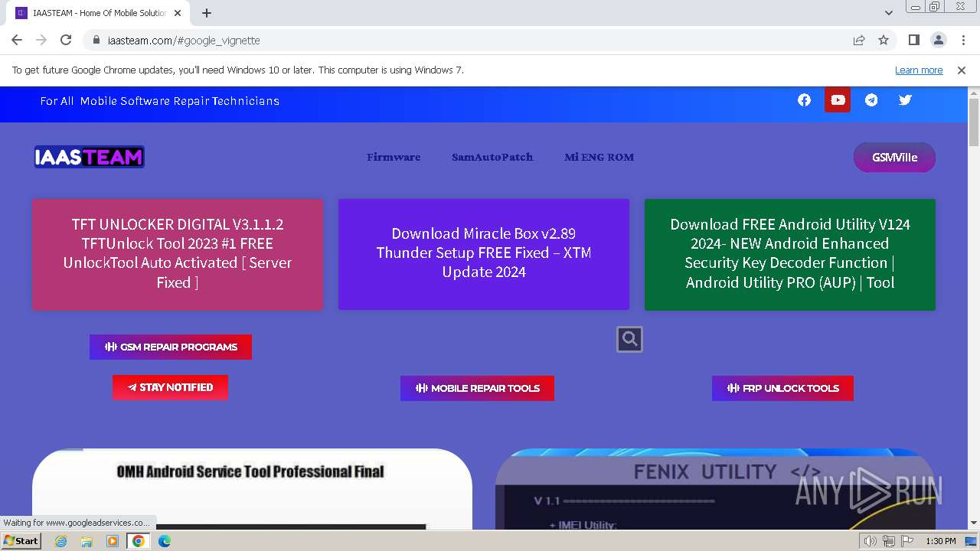Open the Twitter social icon
980x551 pixels.
point(905,100)
